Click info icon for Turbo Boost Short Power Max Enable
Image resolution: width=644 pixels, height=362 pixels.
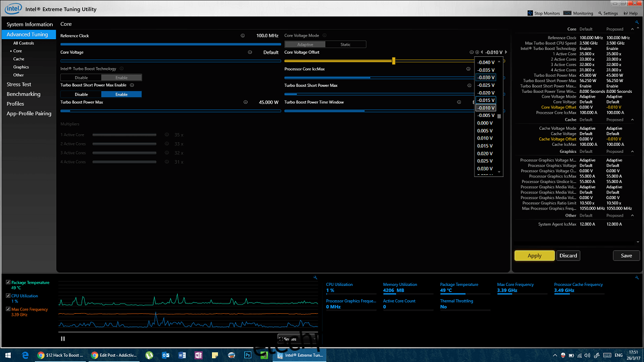132,85
